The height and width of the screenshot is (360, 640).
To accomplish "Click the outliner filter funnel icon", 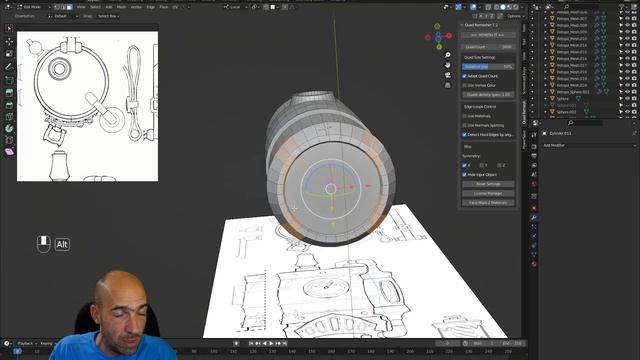I will (623, 7).
